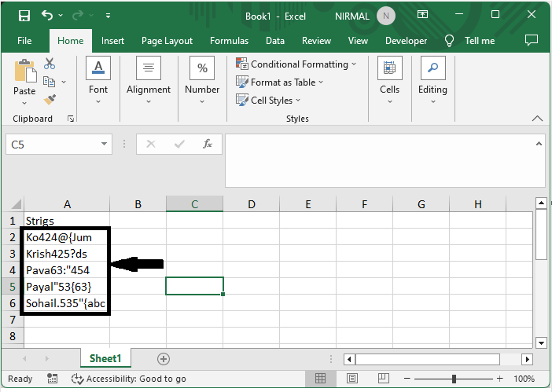Open the Review tab
Image resolution: width=552 pixels, height=392 pixels.
point(316,41)
